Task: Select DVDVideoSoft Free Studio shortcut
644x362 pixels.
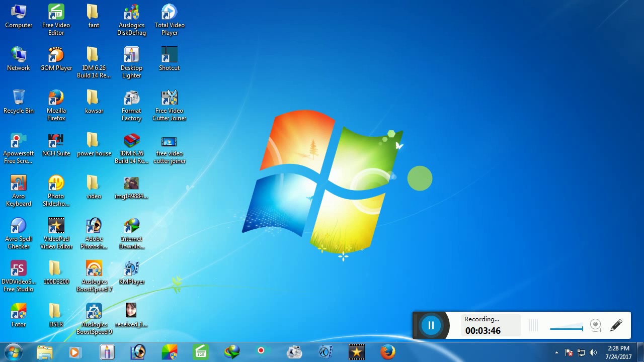Action: point(19,277)
